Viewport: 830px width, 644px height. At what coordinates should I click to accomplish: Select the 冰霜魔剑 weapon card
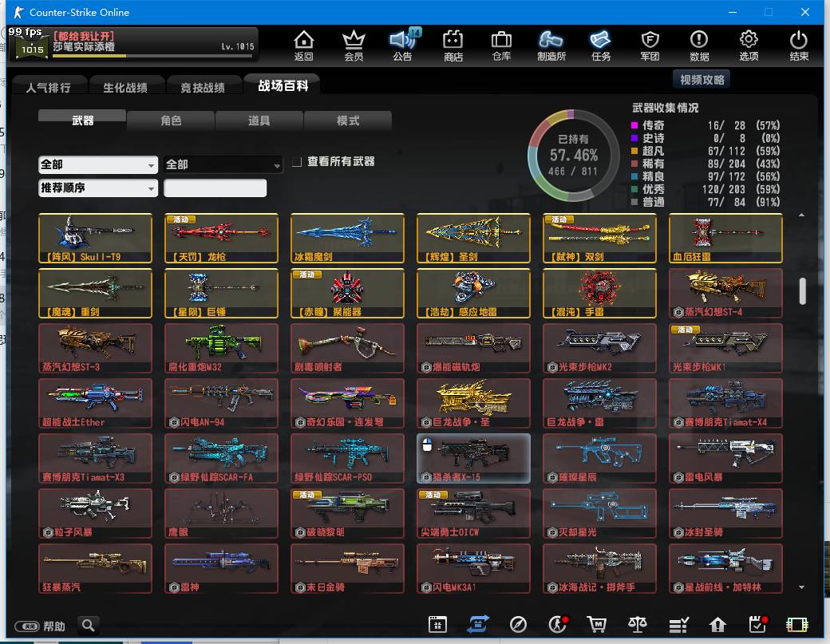coord(347,238)
